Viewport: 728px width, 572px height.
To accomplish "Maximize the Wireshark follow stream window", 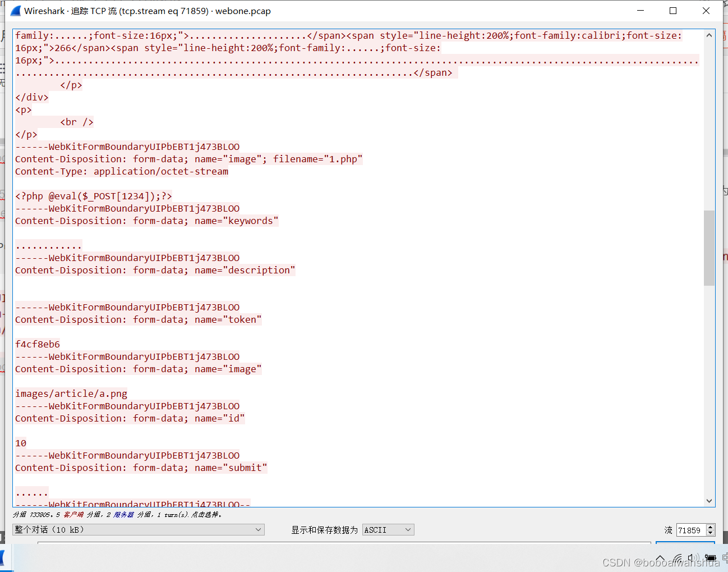I will click(x=673, y=11).
